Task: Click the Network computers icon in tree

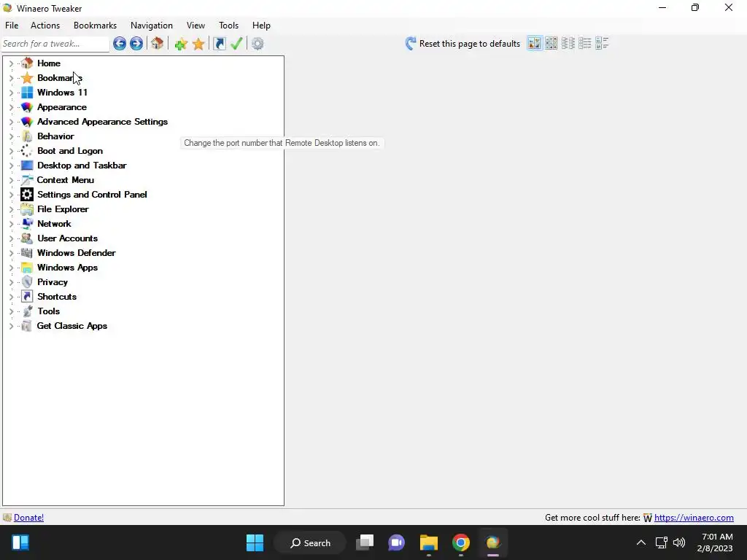Action: click(x=27, y=224)
